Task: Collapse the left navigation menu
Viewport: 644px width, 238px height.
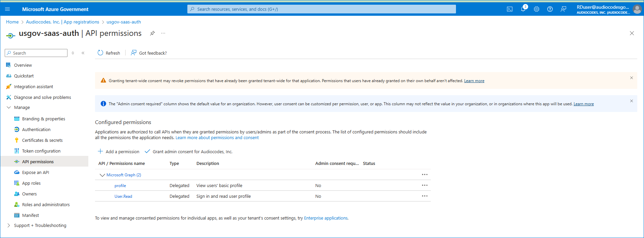Action: [x=83, y=53]
